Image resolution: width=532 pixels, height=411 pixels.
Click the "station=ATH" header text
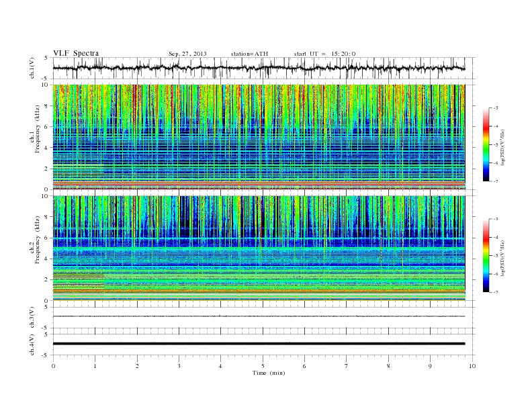(249, 54)
